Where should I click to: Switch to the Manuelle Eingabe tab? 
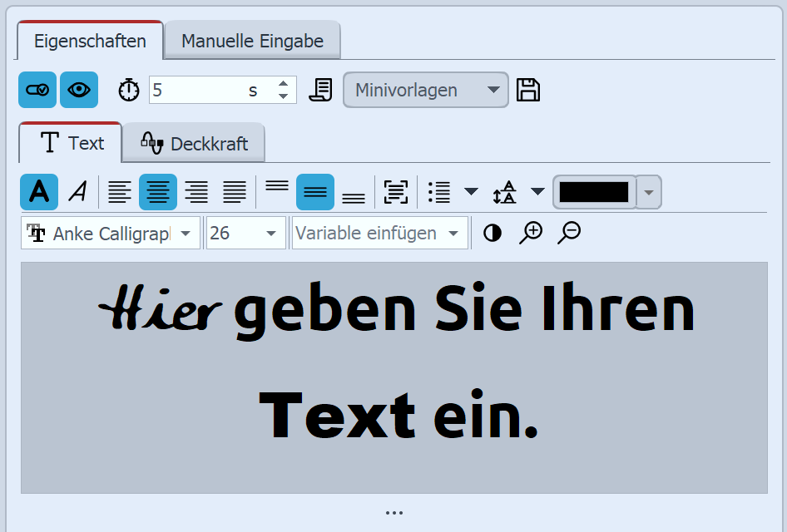[x=252, y=41]
